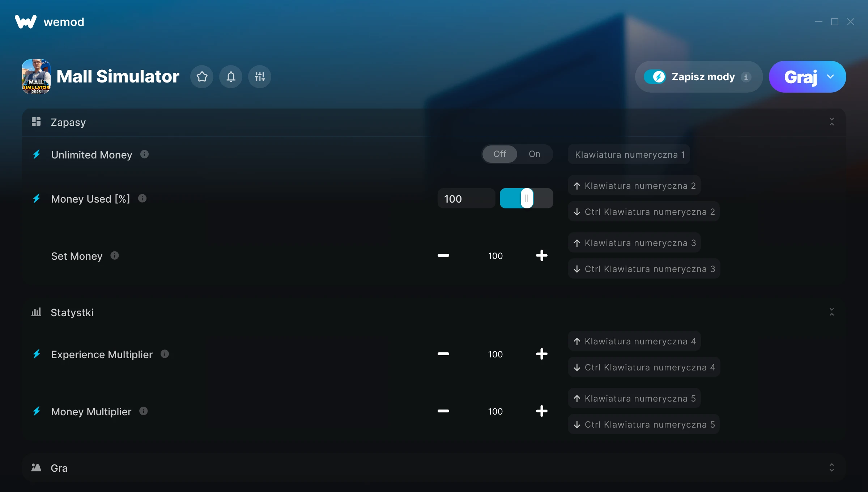Collapse the Zapasy section

[x=831, y=122]
